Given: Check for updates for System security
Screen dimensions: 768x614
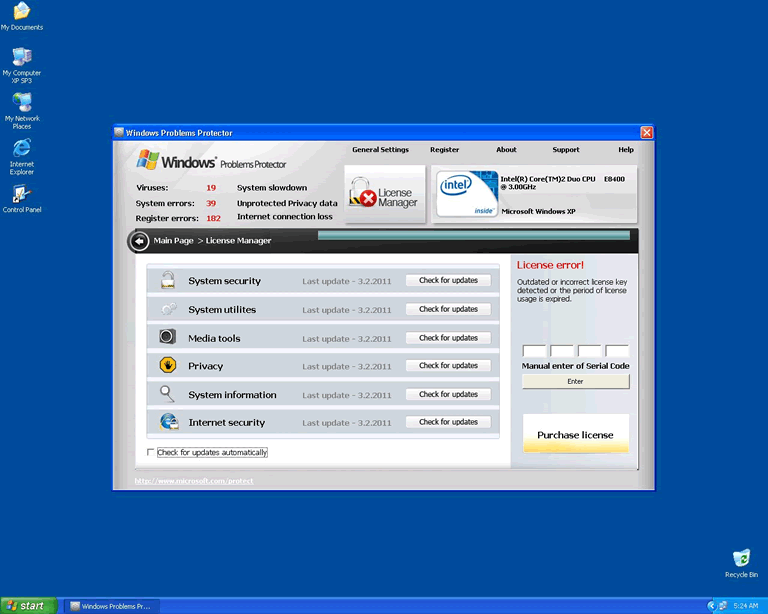Looking at the screenshot, I should pyautogui.click(x=448, y=281).
